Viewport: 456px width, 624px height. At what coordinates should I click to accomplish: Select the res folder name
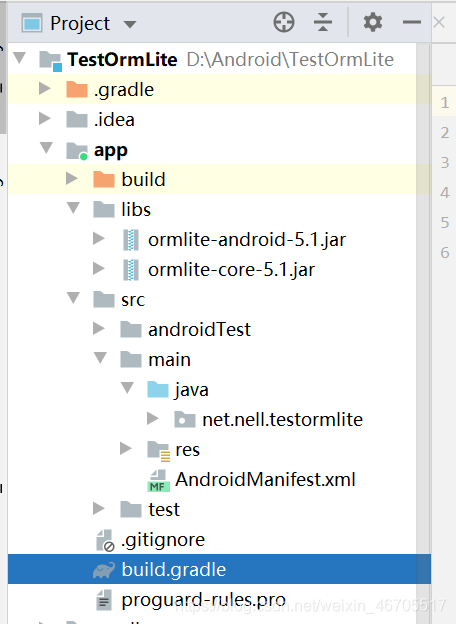tap(187, 450)
